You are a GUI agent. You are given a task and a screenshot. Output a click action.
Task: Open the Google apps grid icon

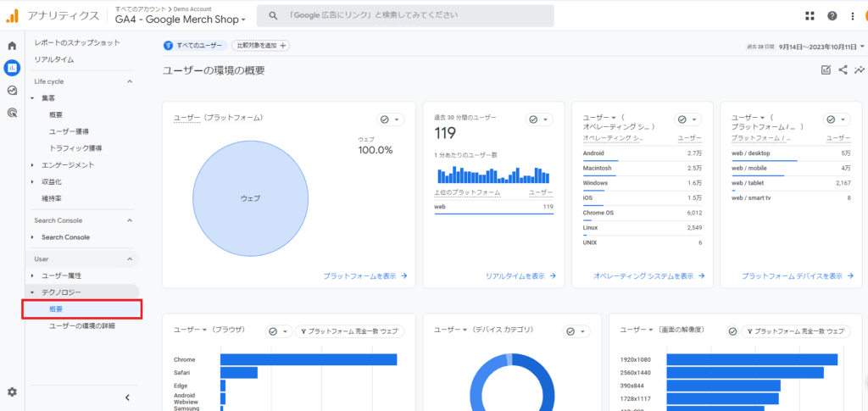coord(810,16)
